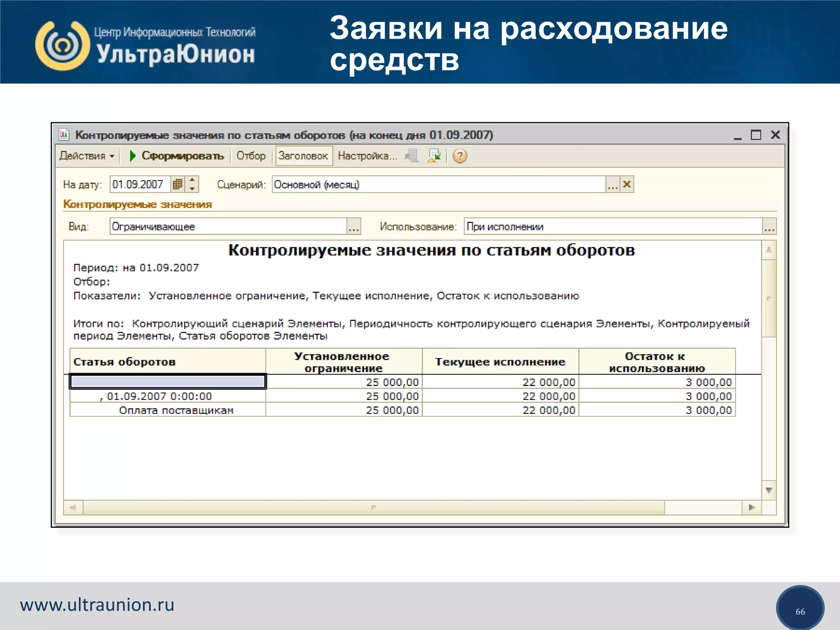Open Сценарий selection ellipsis button

pos(613,185)
